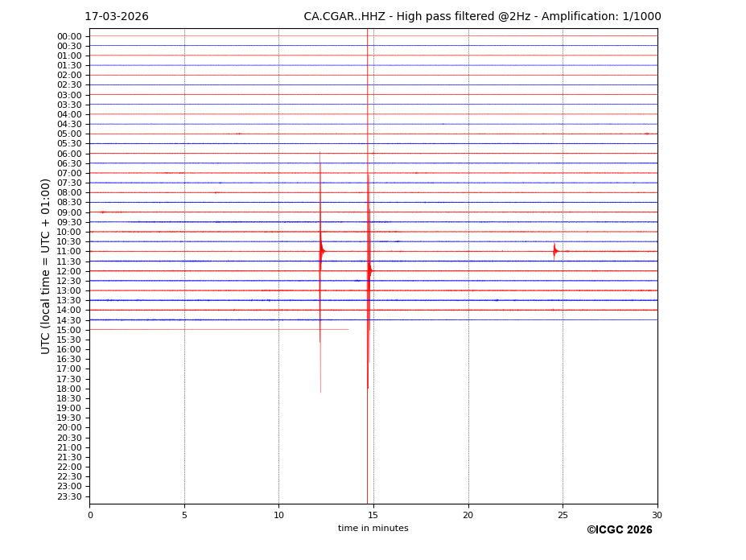Select x-axis tick label 25
This screenshot has height=560, width=746.
[x=563, y=515]
